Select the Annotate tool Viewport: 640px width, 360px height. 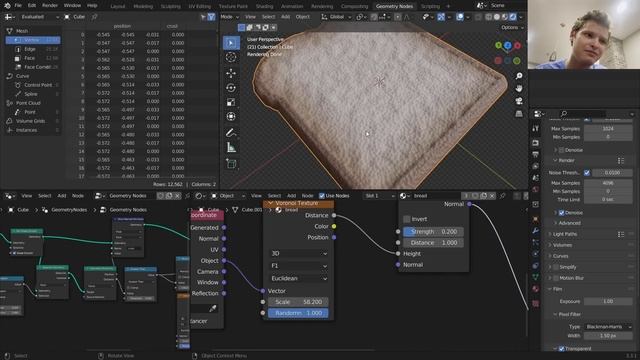coord(231,133)
